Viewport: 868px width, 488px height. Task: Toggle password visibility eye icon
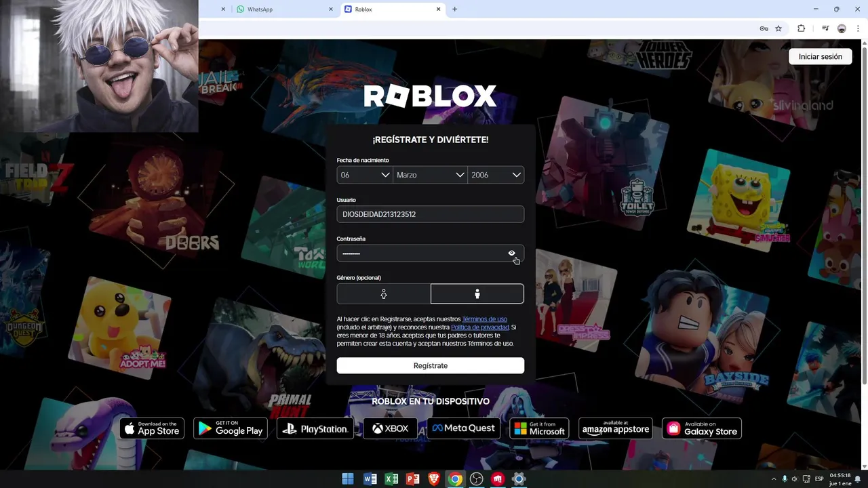[x=511, y=253]
